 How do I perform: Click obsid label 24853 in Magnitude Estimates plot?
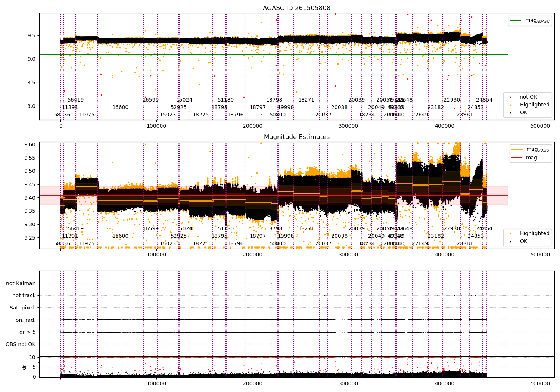(476, 236)
